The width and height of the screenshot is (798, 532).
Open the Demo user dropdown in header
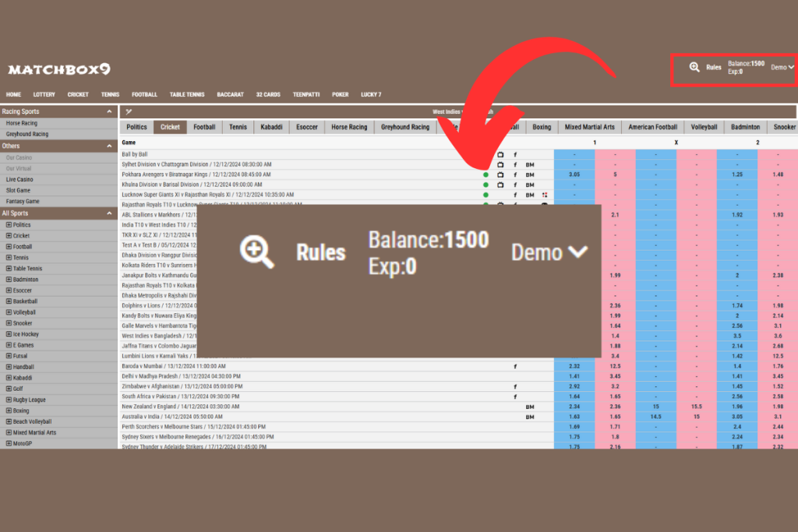pos(782,67)
